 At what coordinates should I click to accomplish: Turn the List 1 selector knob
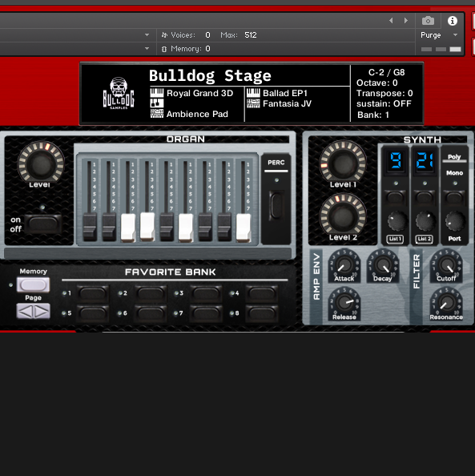pos(397,221)
